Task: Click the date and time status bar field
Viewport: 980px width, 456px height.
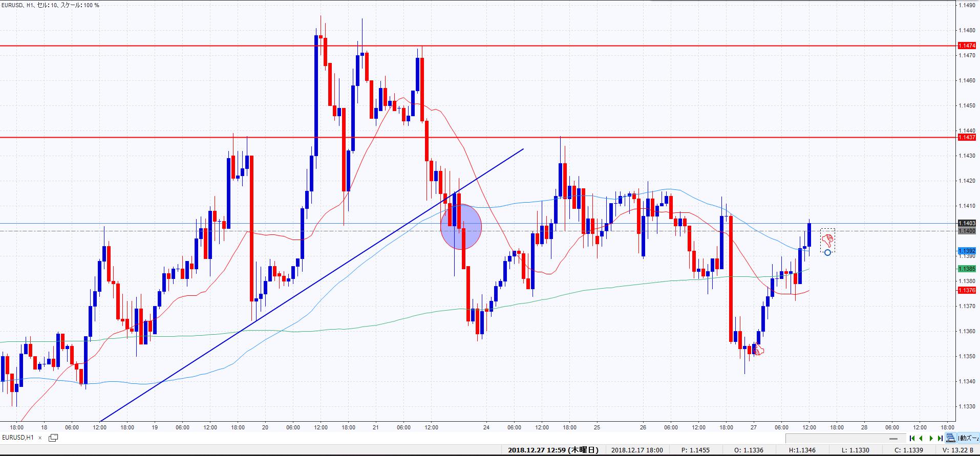Action: click(553, 450)
